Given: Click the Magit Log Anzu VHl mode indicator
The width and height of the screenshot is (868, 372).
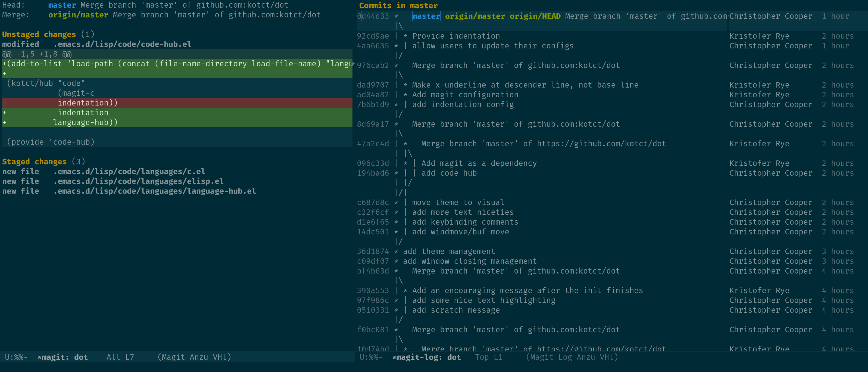Looking at the screenshot, I should coord(572,357).
